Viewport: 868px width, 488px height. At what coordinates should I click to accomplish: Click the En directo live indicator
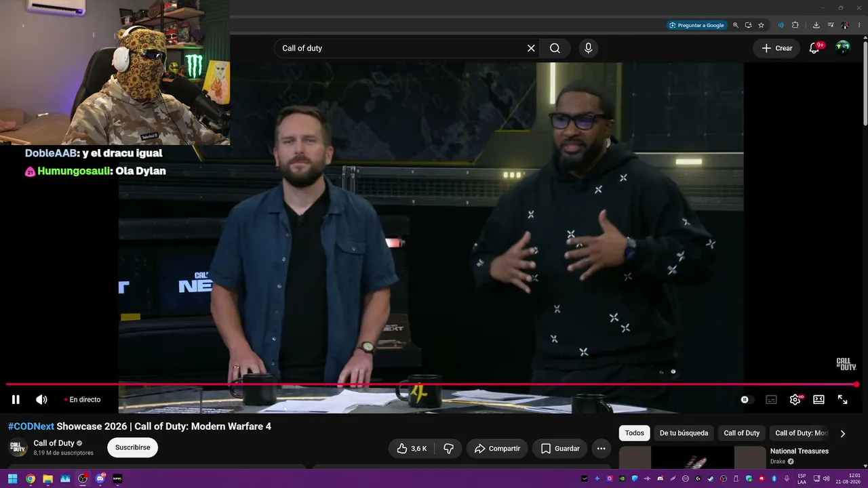(82, 400)
